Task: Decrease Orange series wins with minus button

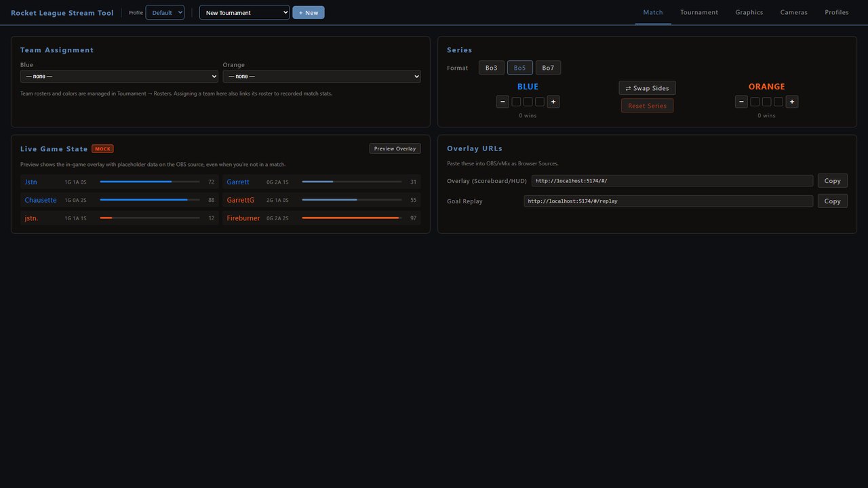Action: [741, 102]
